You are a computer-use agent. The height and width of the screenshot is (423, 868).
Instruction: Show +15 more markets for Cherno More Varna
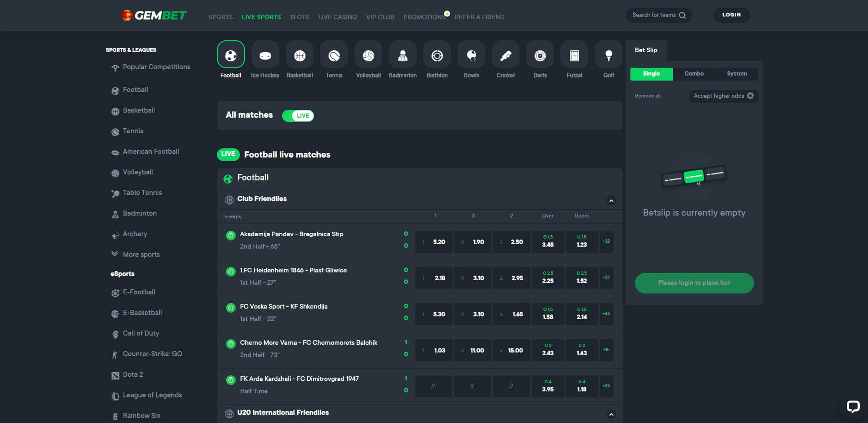tap(606, 350)
